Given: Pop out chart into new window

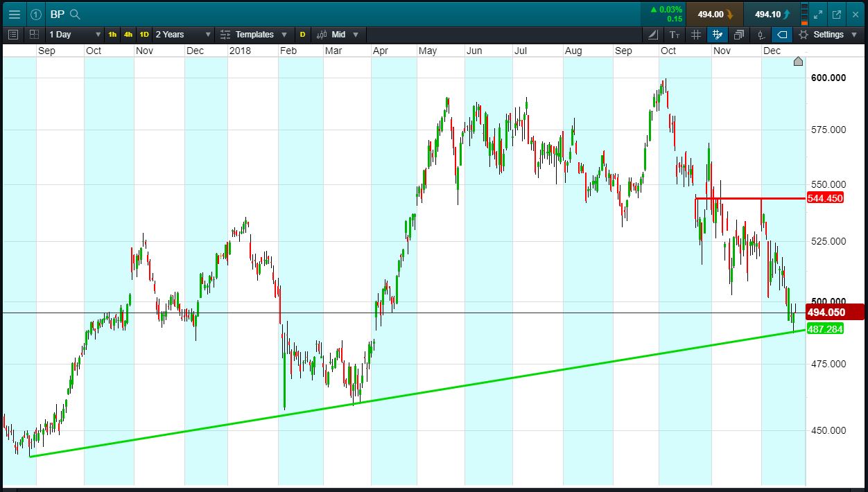Looking at the screenshot, I should (x=837, y=14).
